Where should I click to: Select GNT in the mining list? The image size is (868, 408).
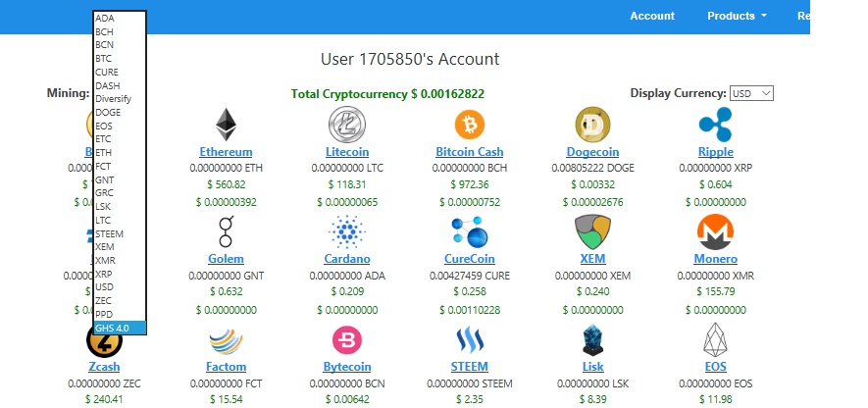point(119,179)
